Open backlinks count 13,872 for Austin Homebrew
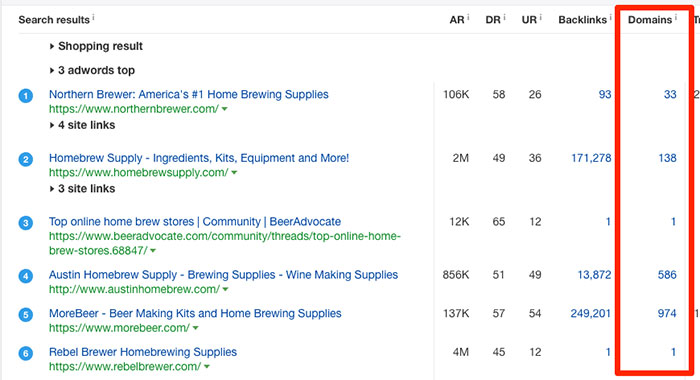Image resolution: width=700 pixels, height=380 pixels. pos(594,275)
